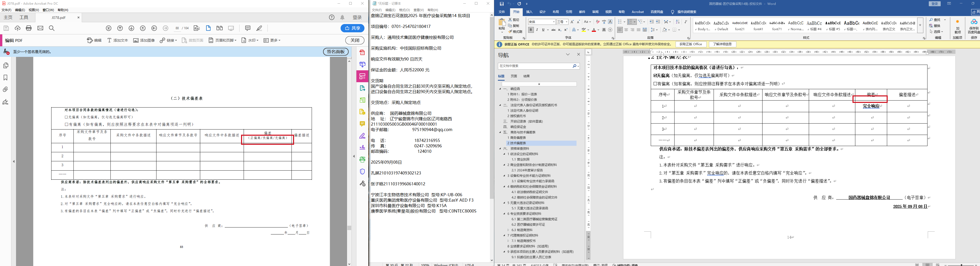Click the Bold button in Word's ribbon
Image resolution: width=980 pixels, height=266 pixels.
pos(531,30)
